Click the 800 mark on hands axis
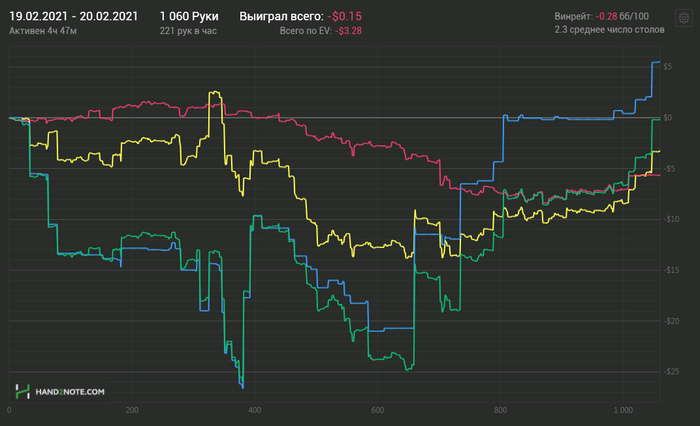This screenshot has width=700, height=426. [500, 410]
